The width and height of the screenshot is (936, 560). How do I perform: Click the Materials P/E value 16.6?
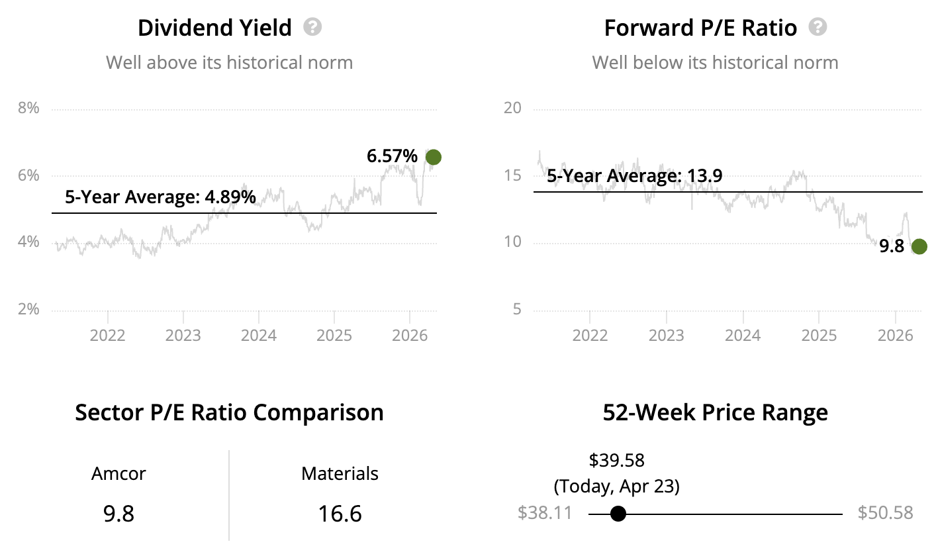pyautogui.click(x=340, y=514)
